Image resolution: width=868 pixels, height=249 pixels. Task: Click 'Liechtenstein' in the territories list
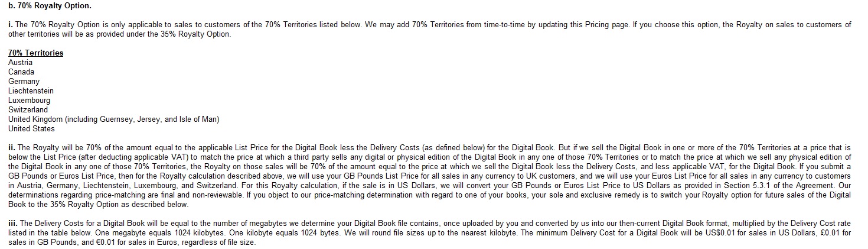[x=31, y=91]
